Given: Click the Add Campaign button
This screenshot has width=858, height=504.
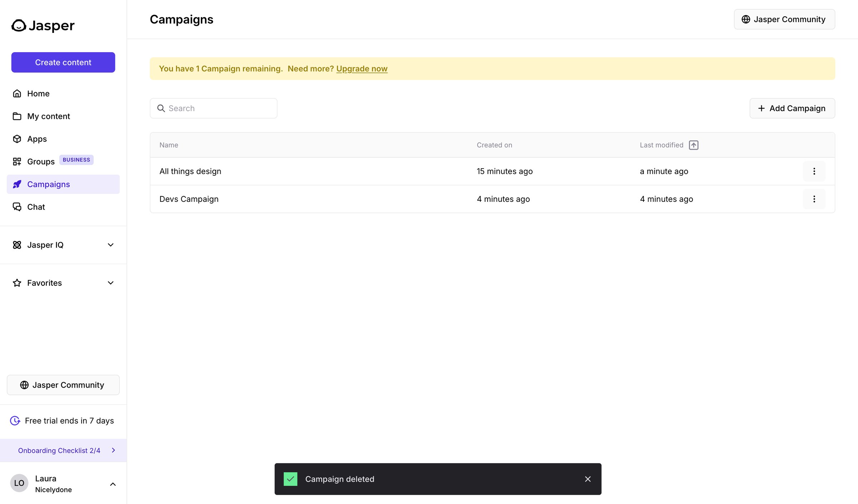Looking at the screenshot, I should [792, 108].
